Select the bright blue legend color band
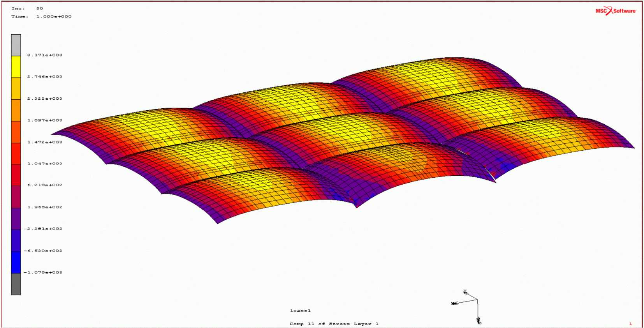Image resolution: width=644 pixels, height=328 pixels. 16,263
